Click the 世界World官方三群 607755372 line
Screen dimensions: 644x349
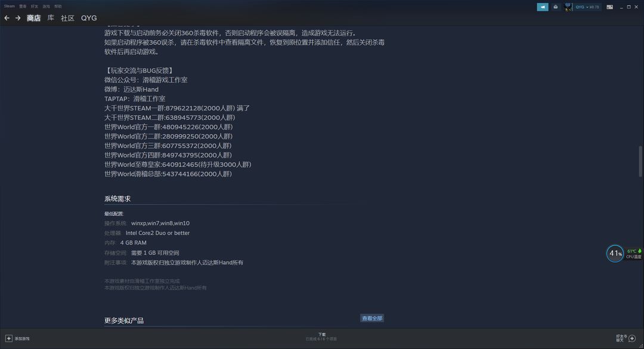click(x=168, y=146)
